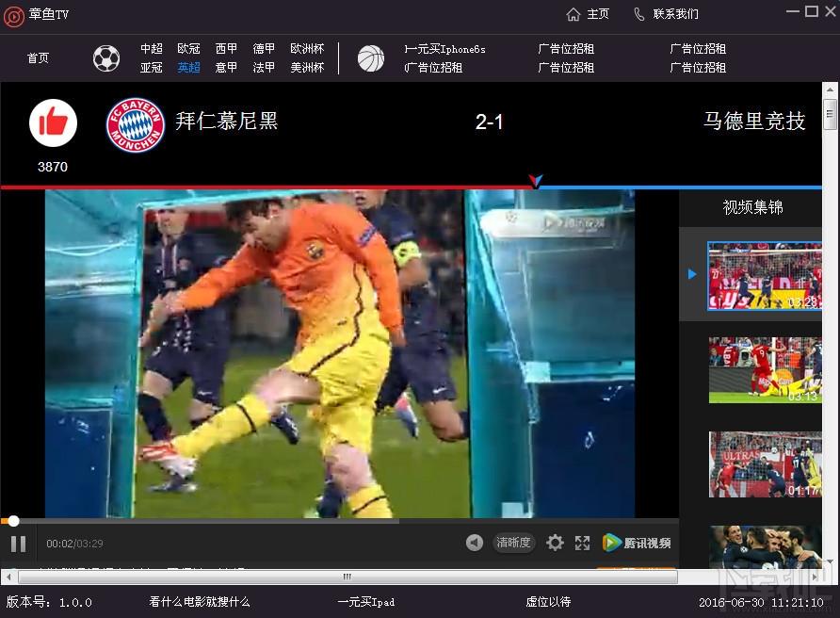Viewport: 840px width, 618px height.
Task: Click the horizontal scrollbar right arrow
Action: tap(815, 577)
